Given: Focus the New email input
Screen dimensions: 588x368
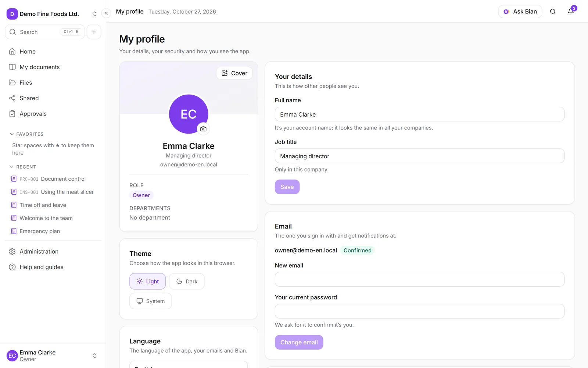Looking at the screenshot, I should tap(420, 279).
